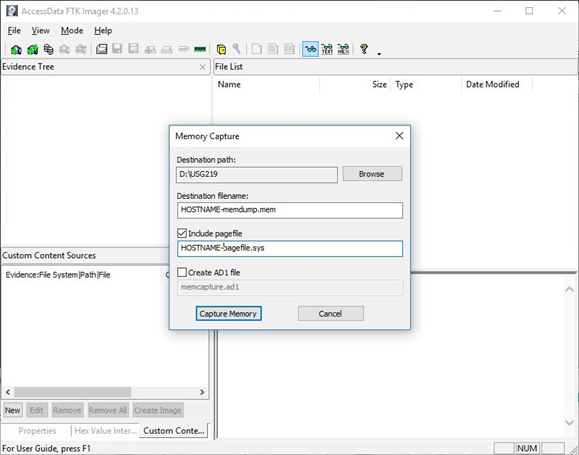Switch to the Custom Content tab
This screenshot has height=455, width=579.
point(174,431)
